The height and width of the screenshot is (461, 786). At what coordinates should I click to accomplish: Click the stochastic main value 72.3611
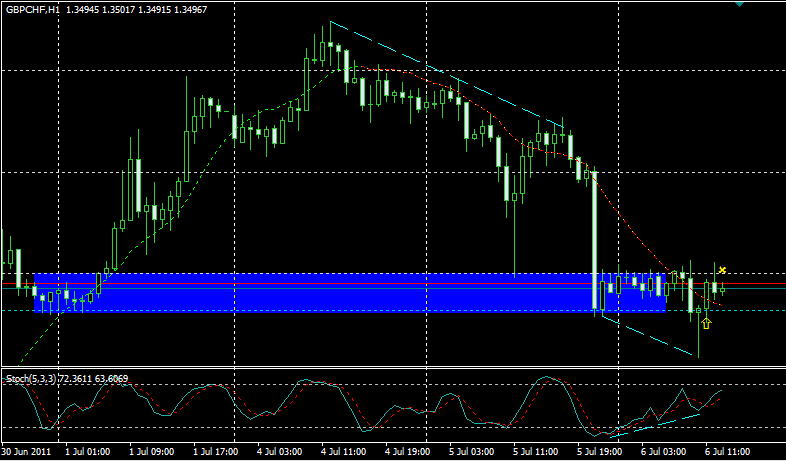point(75,379)
